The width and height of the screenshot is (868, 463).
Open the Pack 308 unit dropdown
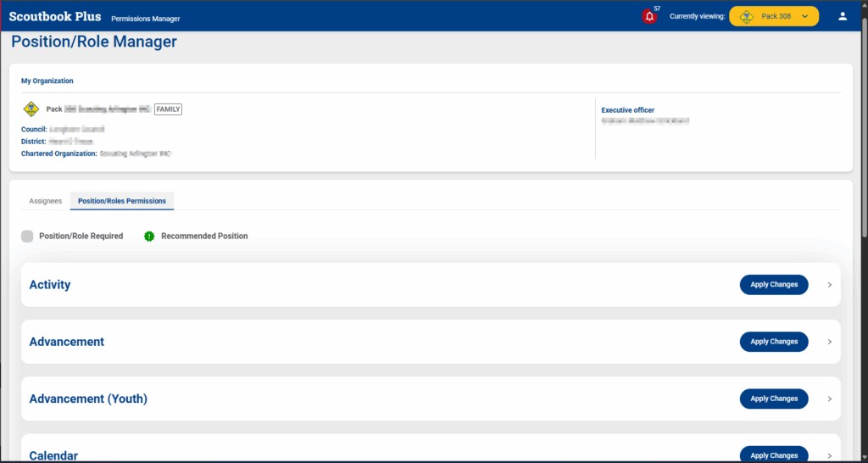pyautogui.click(x=804, y=16)
